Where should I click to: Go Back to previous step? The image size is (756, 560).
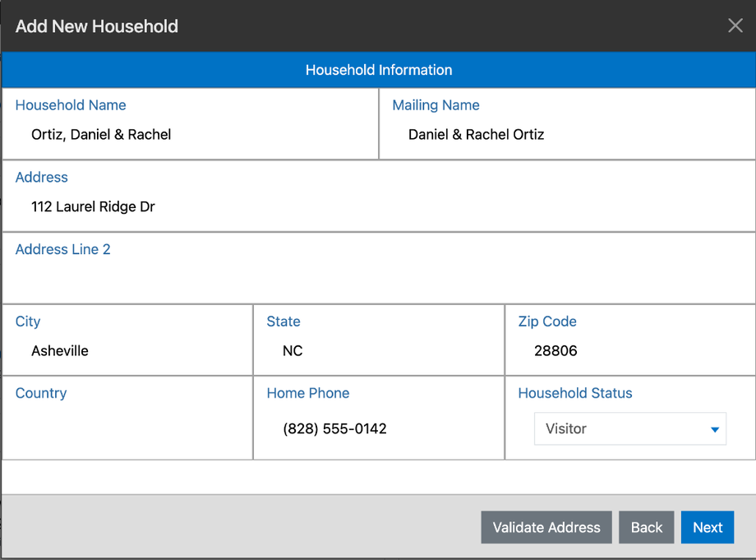[x=646, y=527]
